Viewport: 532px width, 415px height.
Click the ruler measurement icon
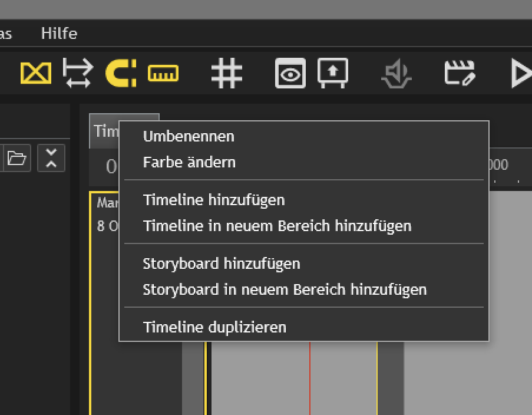tap(163, 72)
